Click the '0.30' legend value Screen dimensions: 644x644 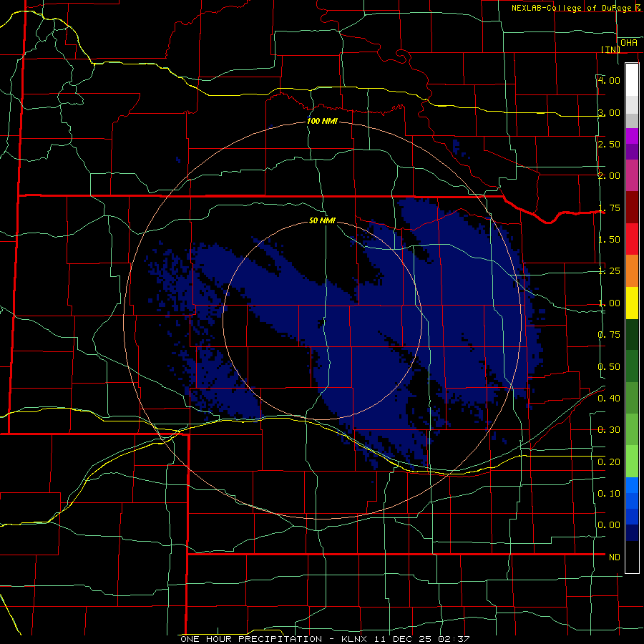point(609,430)
